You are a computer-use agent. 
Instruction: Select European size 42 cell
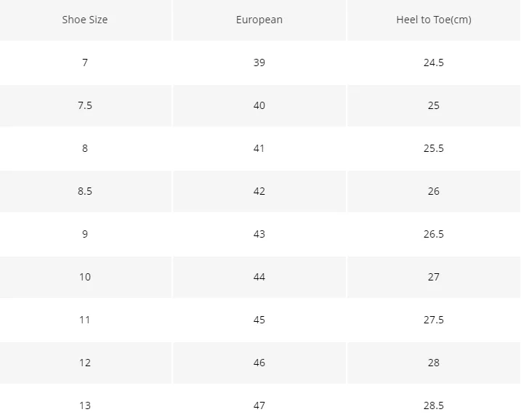pyautogui.click(x=259, y=191)
